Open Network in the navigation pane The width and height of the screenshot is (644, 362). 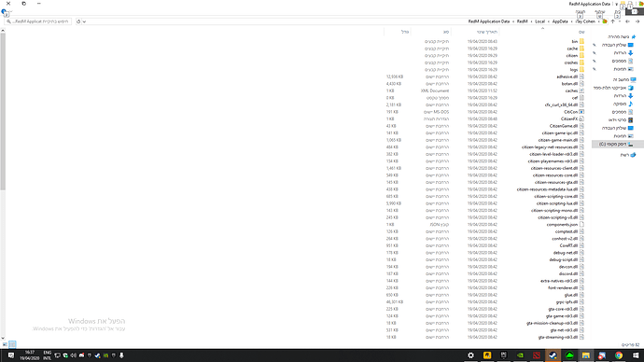click(x=628, y=155)
